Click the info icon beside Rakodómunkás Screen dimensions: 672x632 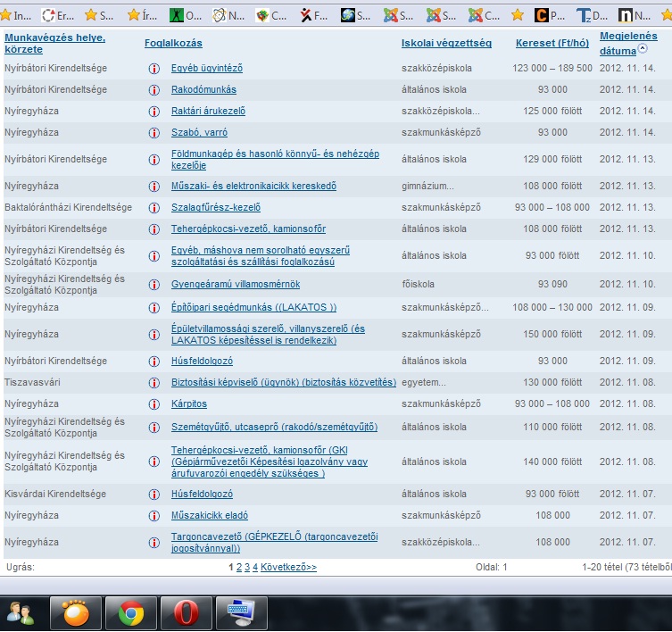click(x=153, y=90)
